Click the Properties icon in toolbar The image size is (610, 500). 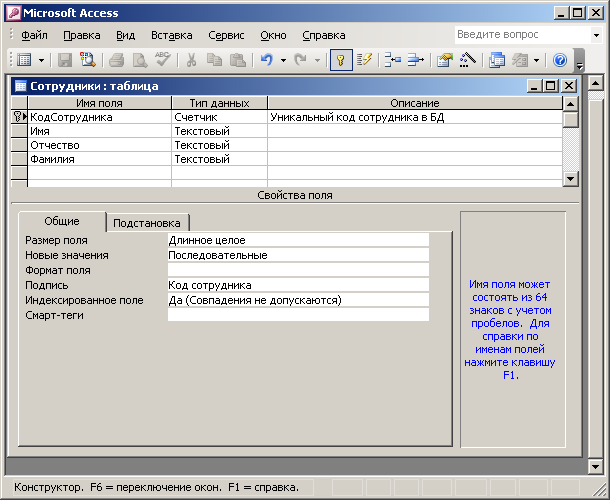pos(445,60)
